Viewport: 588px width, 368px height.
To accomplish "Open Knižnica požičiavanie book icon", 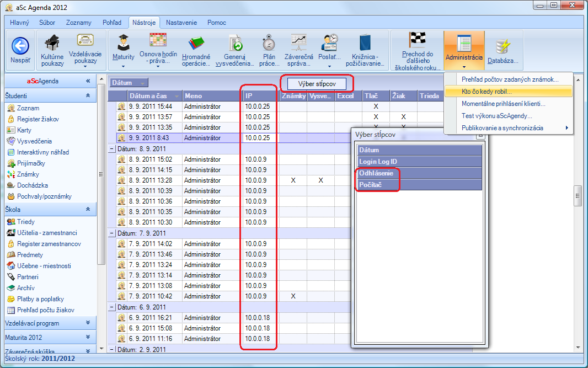I will click(365, 42).
